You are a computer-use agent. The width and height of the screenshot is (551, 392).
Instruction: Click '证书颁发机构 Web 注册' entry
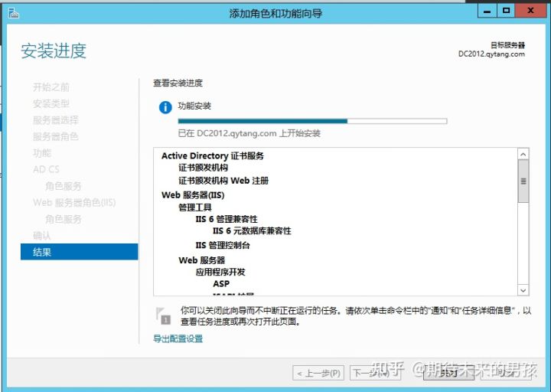223,181
